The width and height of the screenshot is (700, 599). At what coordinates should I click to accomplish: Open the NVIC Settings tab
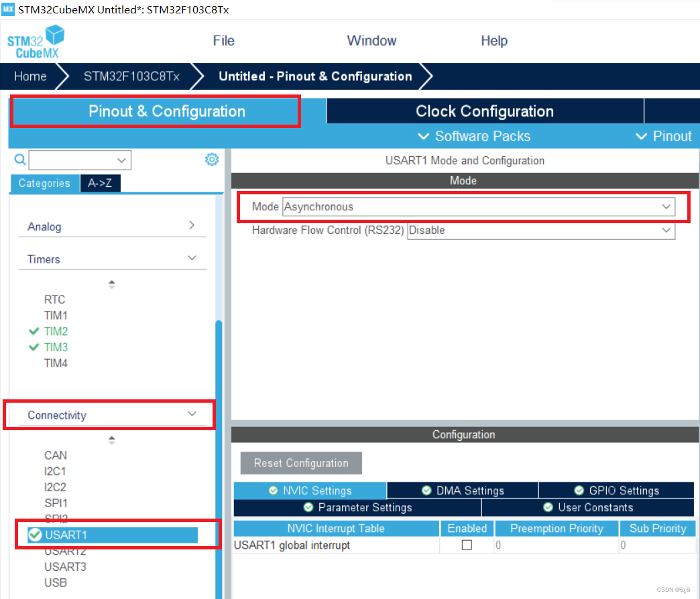click(x=310, y=490)
